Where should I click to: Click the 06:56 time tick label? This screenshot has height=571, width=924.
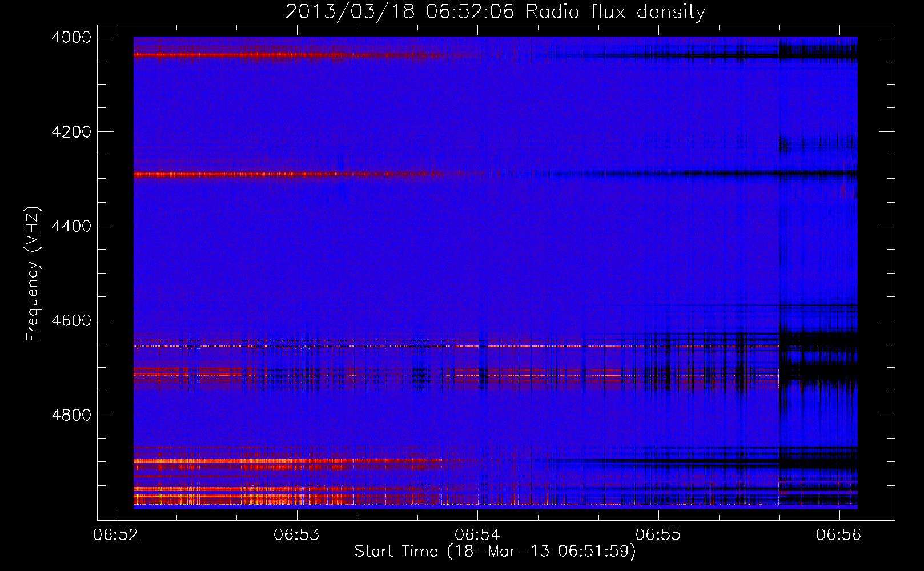click(x=839, y=534)
